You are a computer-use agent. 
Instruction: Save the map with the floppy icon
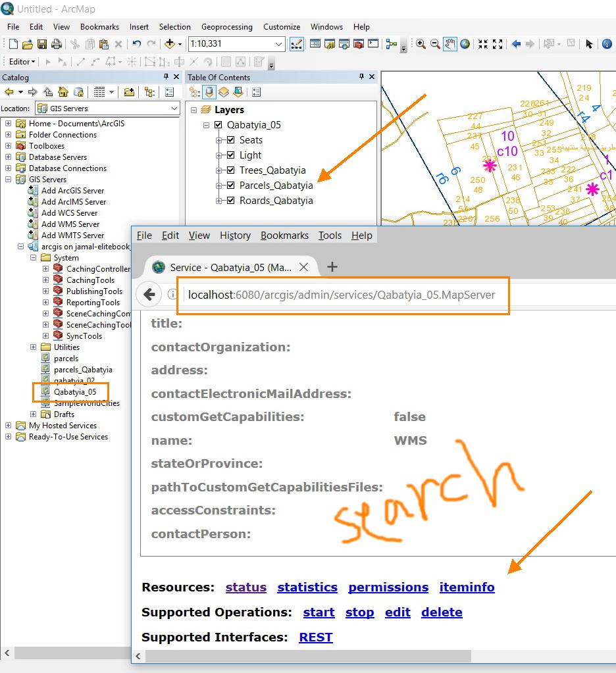[41, 44]
